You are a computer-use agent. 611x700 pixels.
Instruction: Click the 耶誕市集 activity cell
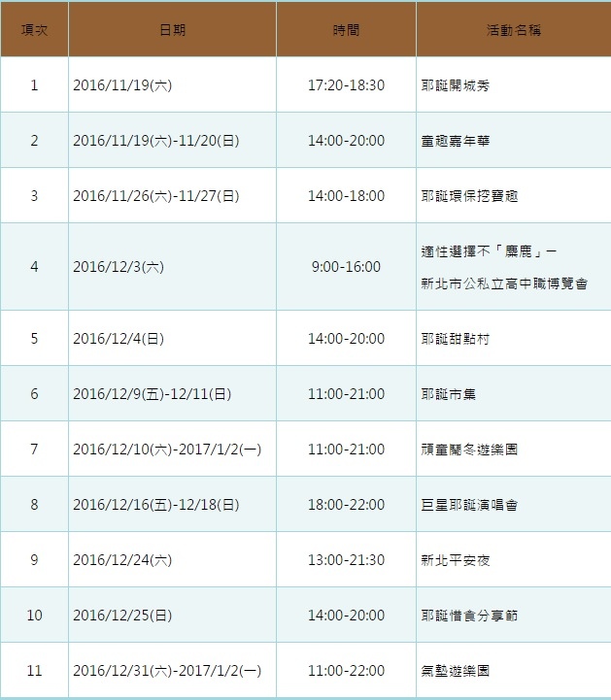pos(449,394)
